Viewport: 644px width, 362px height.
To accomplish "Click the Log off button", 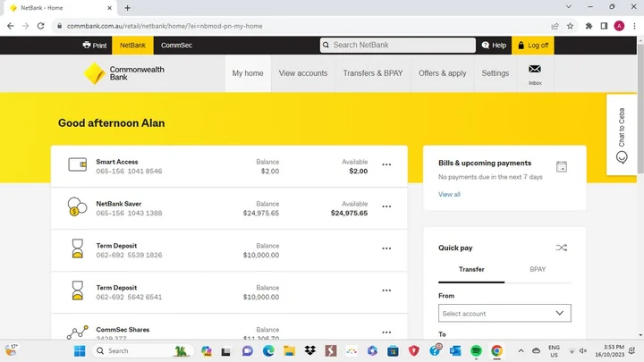I will 533,46.
